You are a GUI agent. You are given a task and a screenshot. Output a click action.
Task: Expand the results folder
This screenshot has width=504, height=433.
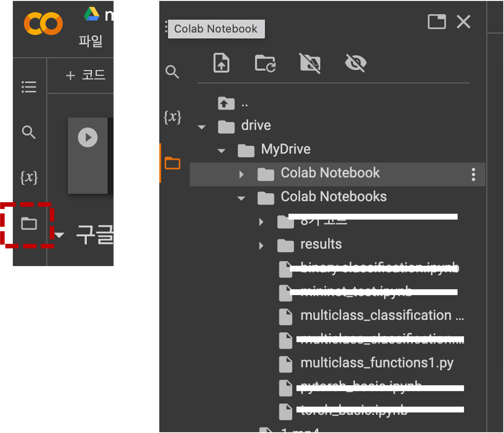click(x=261, y=246)
